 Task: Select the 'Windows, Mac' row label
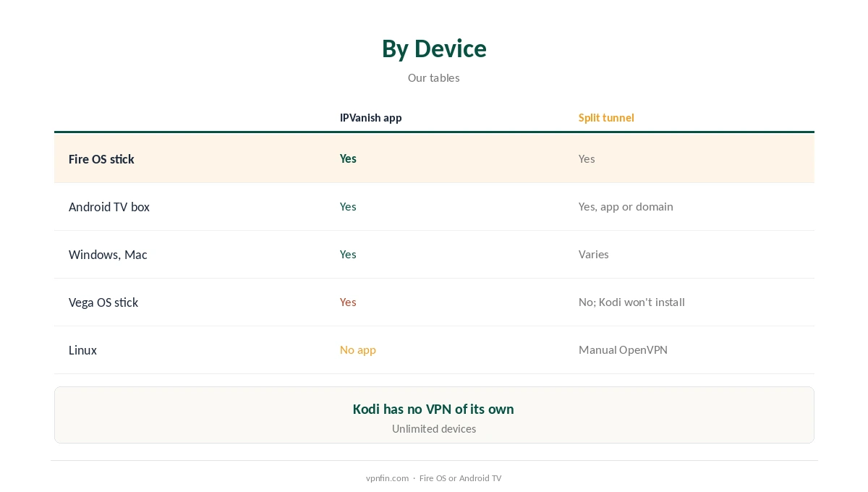click(x=108, y=255)
